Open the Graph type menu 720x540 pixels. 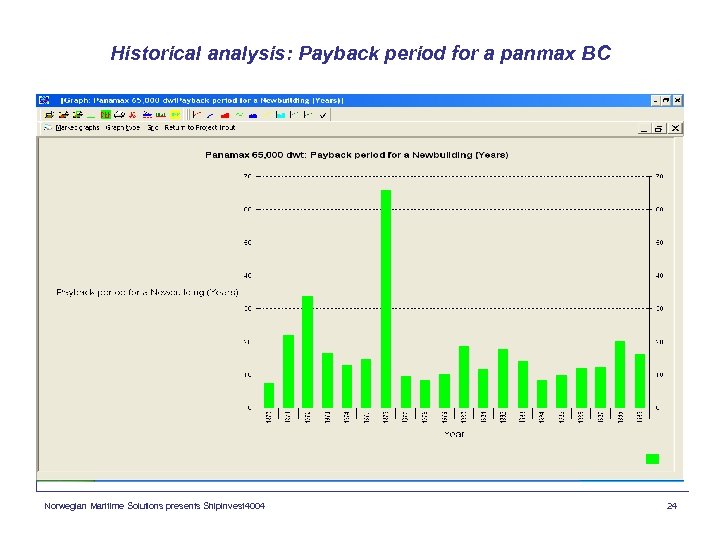[123, 128]
